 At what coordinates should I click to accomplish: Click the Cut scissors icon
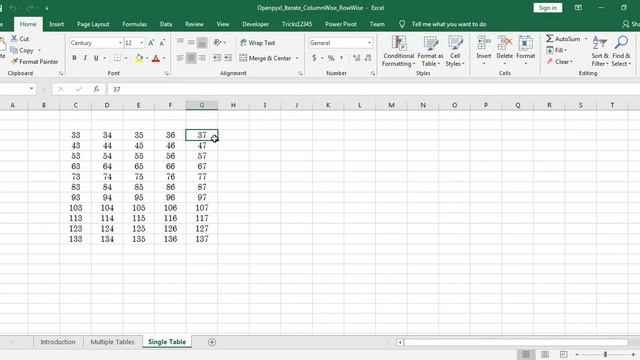pyautogui.click(x=14, y=39)
